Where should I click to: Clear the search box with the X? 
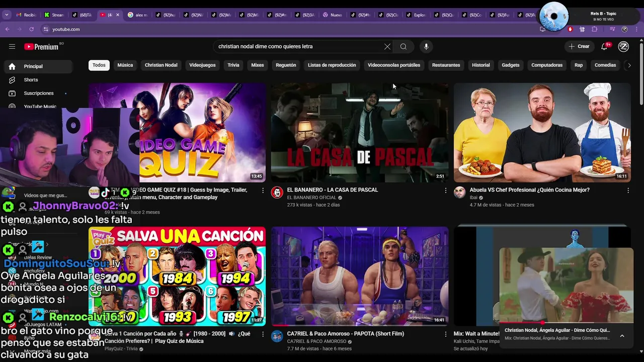[387, 47]
